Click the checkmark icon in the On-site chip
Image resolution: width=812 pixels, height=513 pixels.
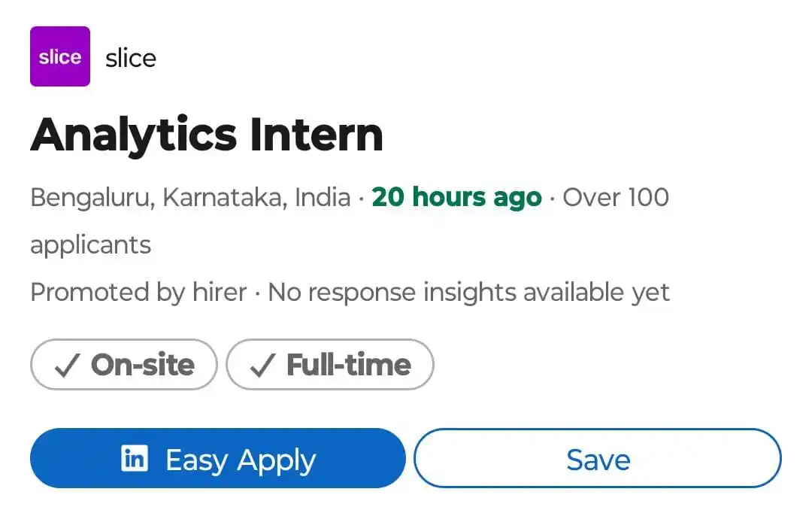tap(68, 366)
